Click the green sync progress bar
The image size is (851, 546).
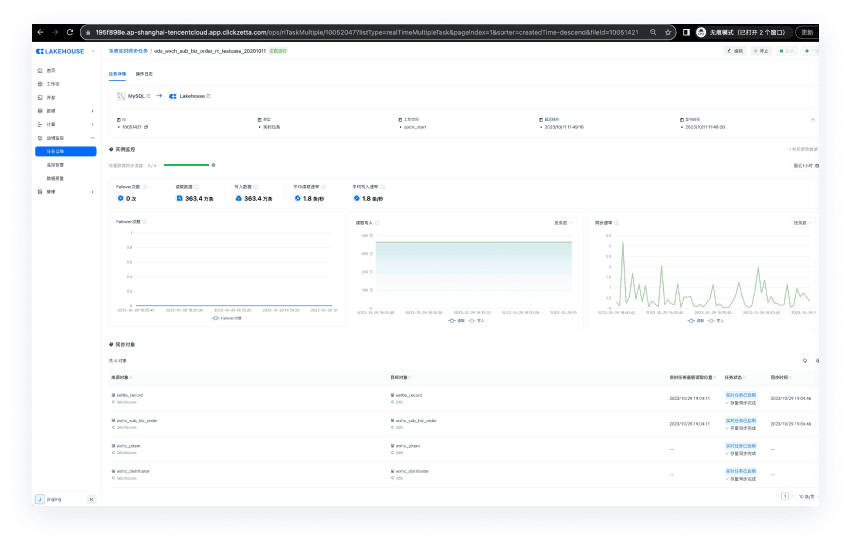[x=185, y=164]
